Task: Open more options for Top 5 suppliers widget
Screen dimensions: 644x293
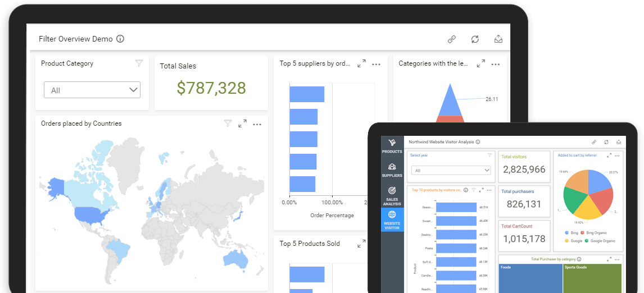Action: (376, 64)
